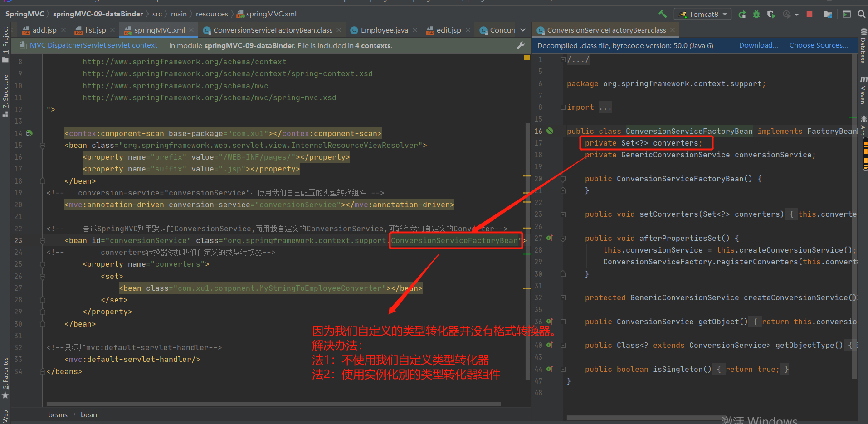The height and width of the screenshot is (424, 868).
Task: Collapse the bean element at line 15
Action: [42, 146]
